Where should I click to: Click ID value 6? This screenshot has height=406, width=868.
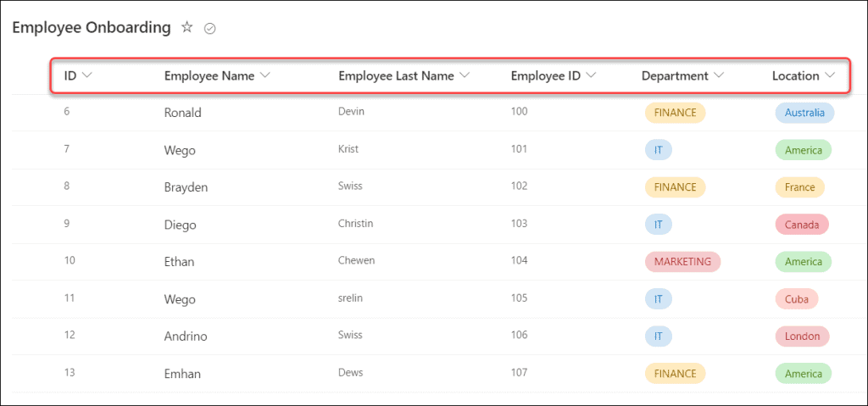(x=67, y=111)
